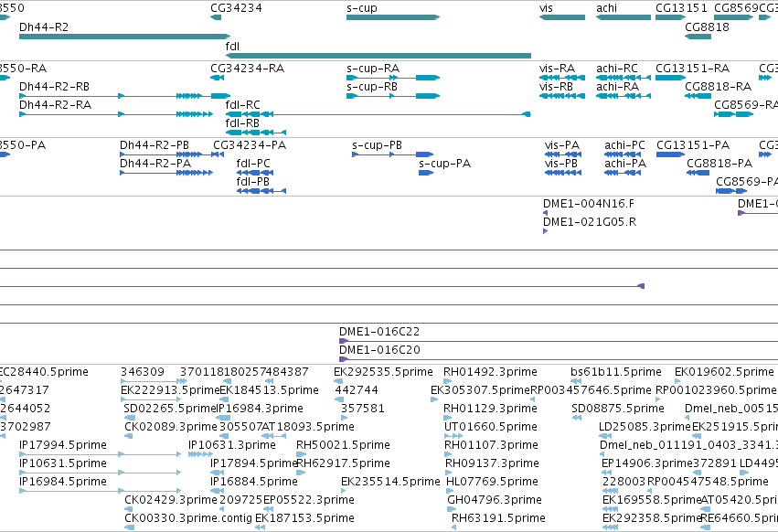Select the CG34234-PA protein glyph

pyautogui.click(x=218, y=154)
